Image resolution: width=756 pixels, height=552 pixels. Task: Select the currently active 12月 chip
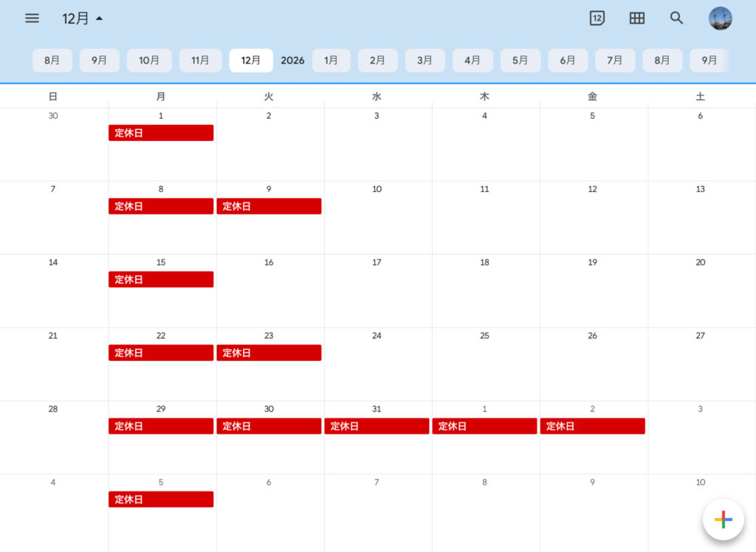click(x=251, y=61)
